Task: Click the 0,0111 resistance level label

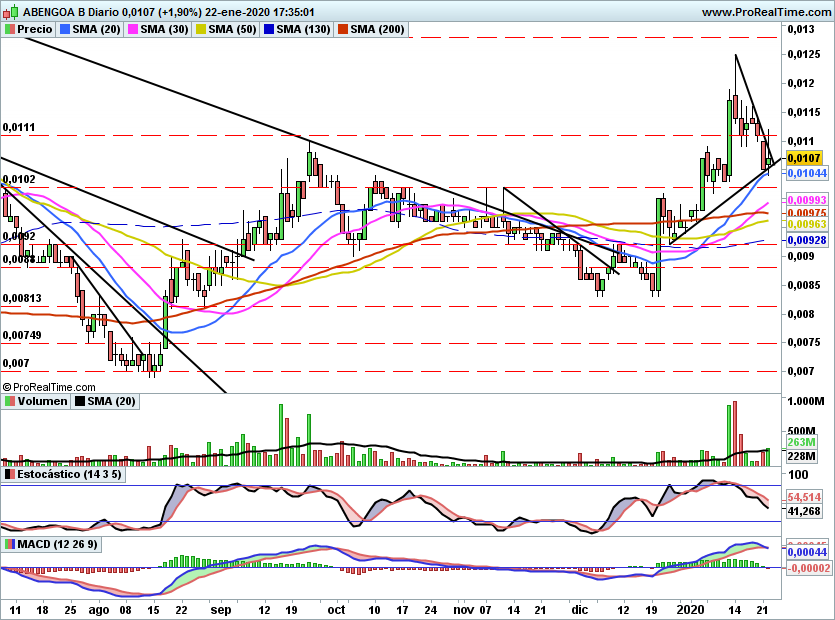Action: (x=19, y=127)
